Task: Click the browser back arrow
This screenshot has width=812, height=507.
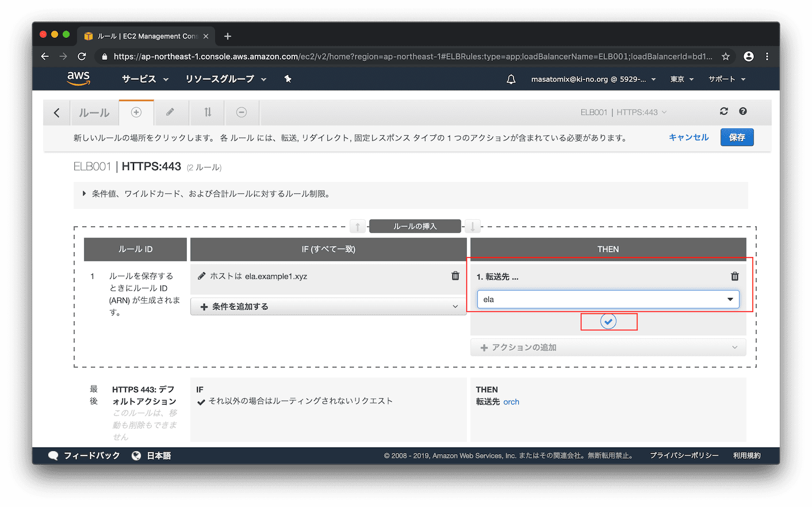Action: point(45,56)
